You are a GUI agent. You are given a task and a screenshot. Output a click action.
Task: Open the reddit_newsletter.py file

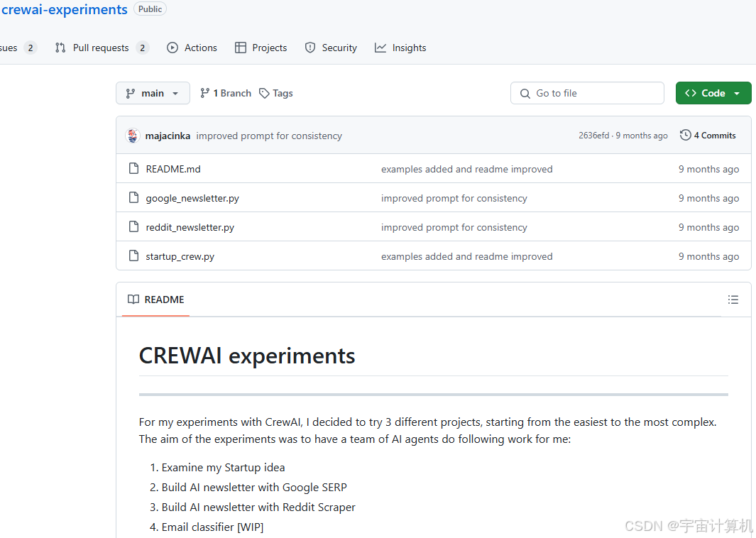(x=190, y=227)
